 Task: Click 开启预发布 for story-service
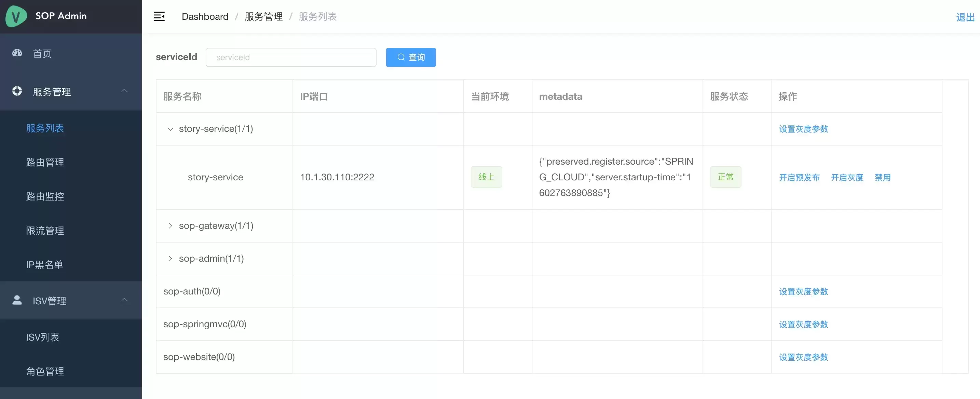(799, 177)
